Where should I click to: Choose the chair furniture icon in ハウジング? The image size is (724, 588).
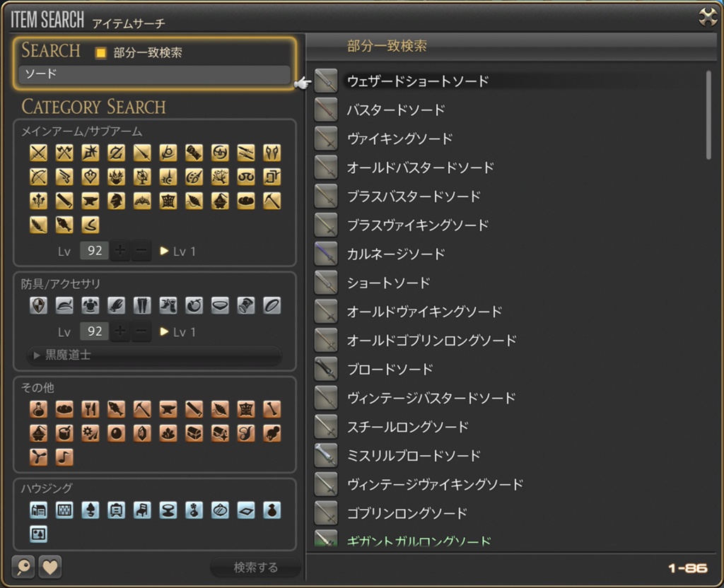[x=142, y=510]
